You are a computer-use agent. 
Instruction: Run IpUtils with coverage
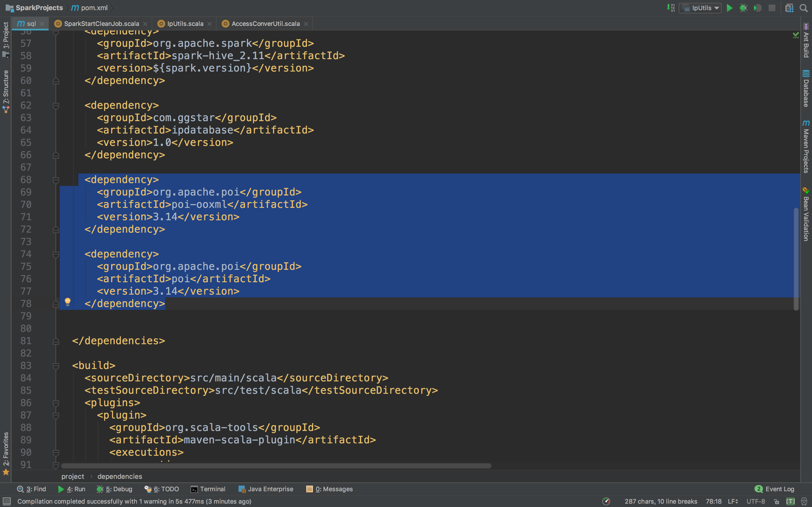coord(758,8)
